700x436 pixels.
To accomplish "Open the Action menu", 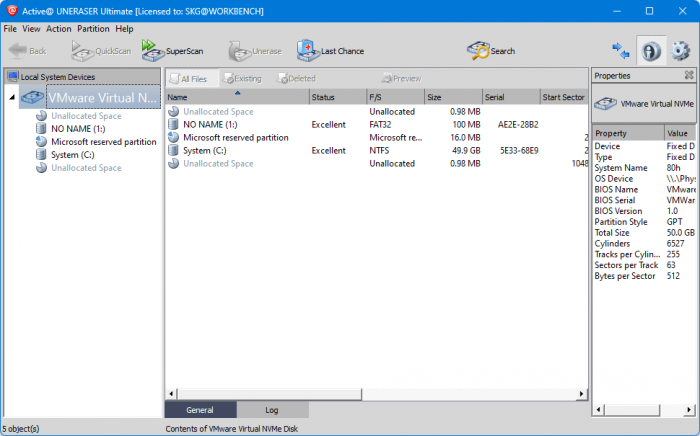I will [58, 29].
